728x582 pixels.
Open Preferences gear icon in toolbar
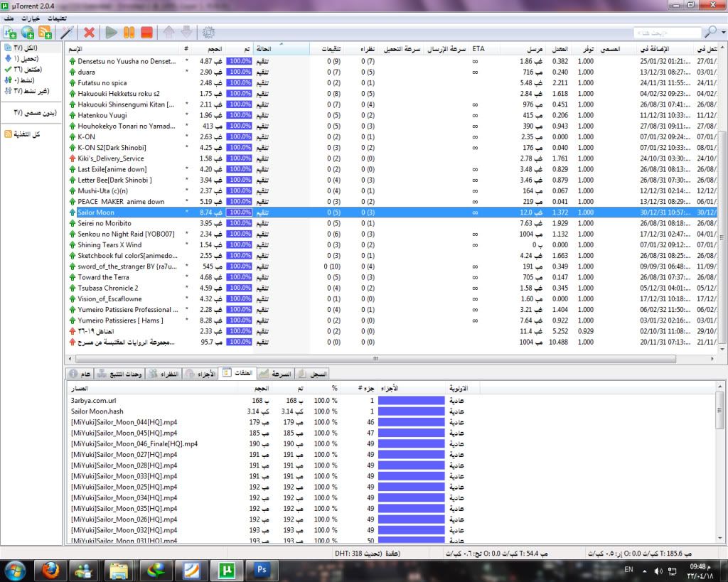coord(208,32)
